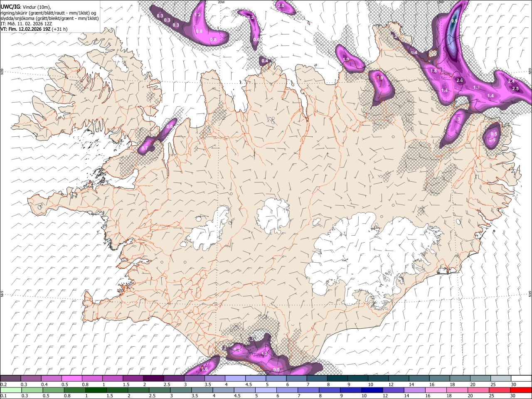
Task: Click the 0.2 label on the snow scale
Action: point(3,384)
